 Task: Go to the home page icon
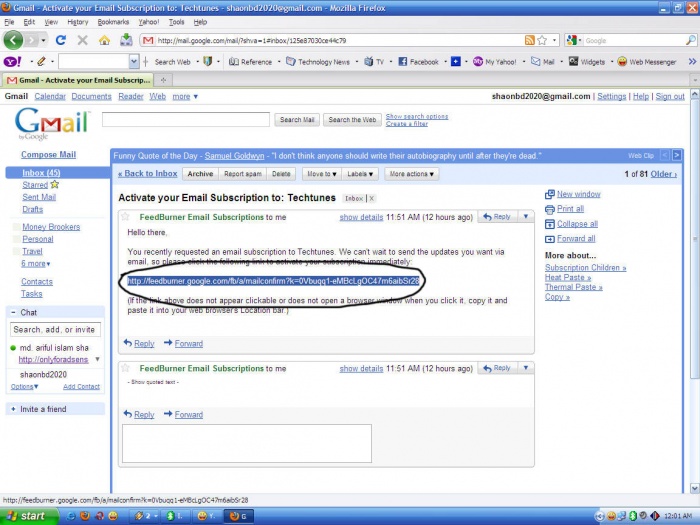(104, 40)
